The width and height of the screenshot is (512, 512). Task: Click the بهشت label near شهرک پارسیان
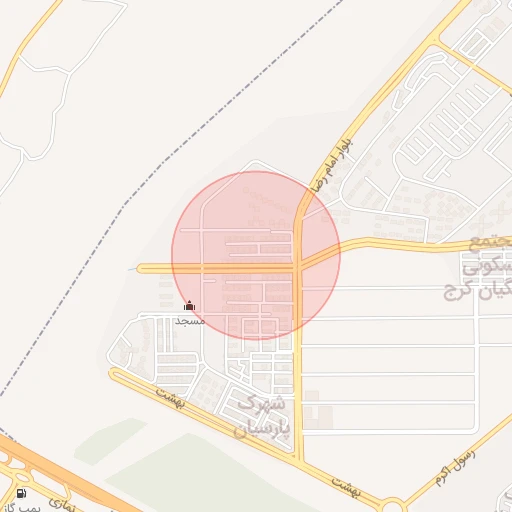tap(170, 398)
